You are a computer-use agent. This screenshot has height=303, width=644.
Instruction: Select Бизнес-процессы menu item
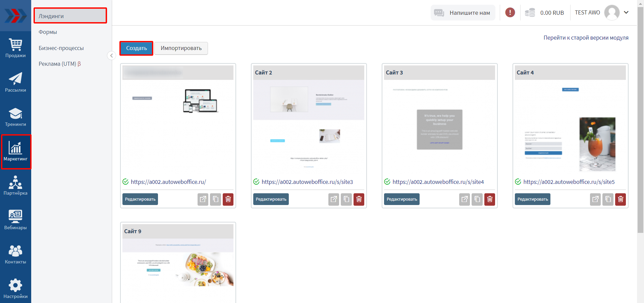click(x=61, y=48)
